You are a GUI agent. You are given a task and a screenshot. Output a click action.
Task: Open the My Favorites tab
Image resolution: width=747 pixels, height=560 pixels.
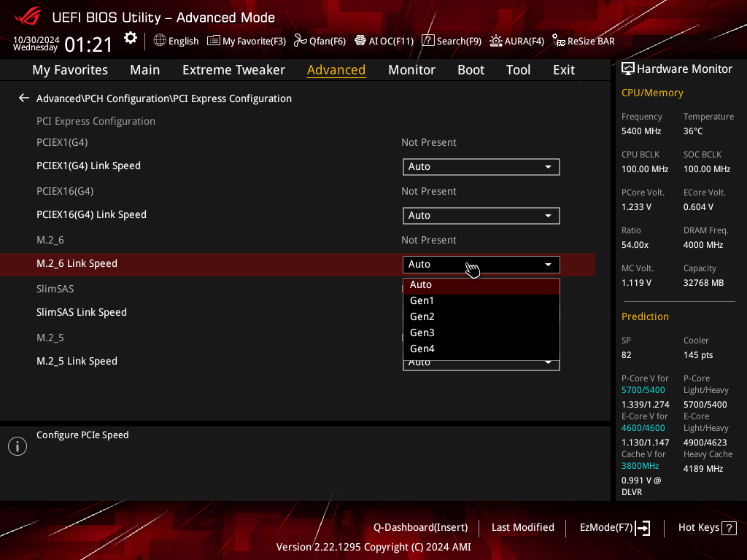pyautogui.click(x=70, y=70)
